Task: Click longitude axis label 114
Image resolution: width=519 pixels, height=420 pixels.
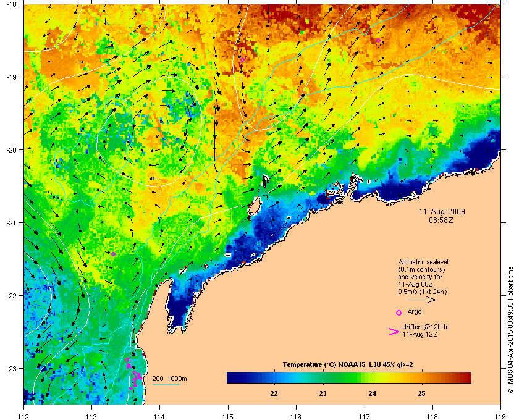Action: pos(159,416)
